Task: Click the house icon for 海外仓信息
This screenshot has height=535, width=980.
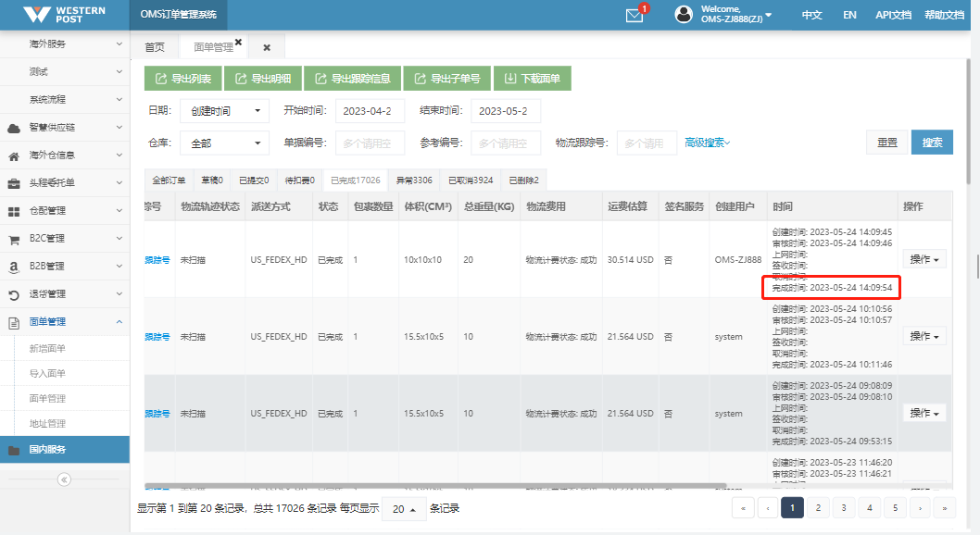Action: point(14,156)
